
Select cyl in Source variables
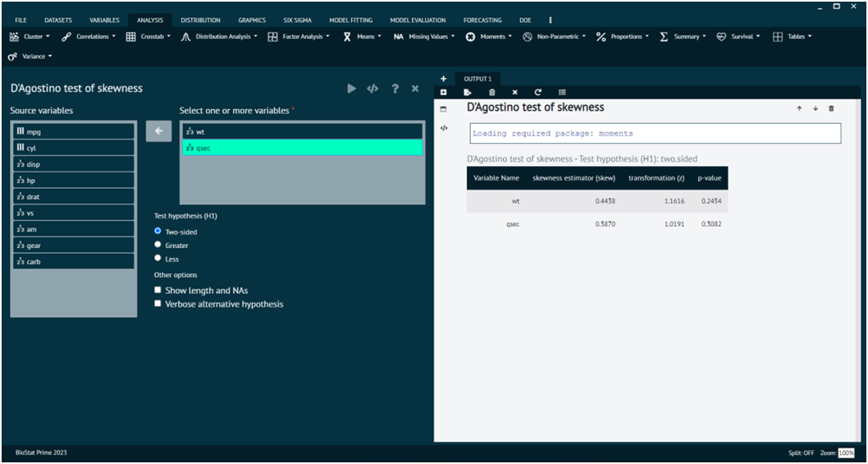[x=74, y=148]
